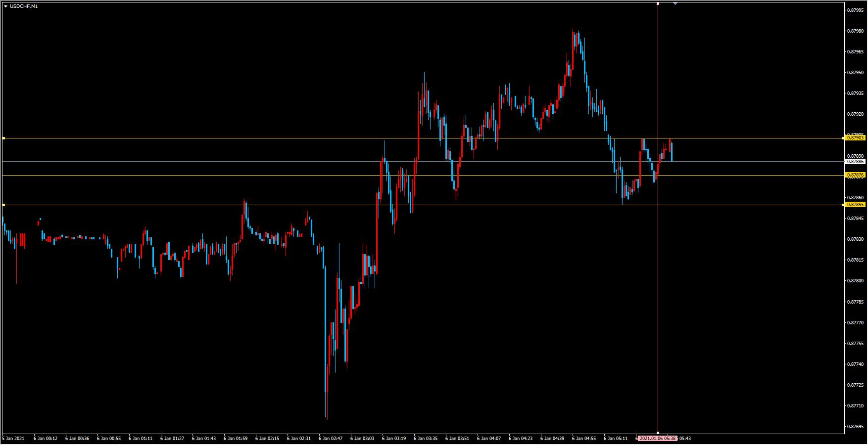
Task: Click the 6 Jan 02:47 time label
Action: point(331,439)
